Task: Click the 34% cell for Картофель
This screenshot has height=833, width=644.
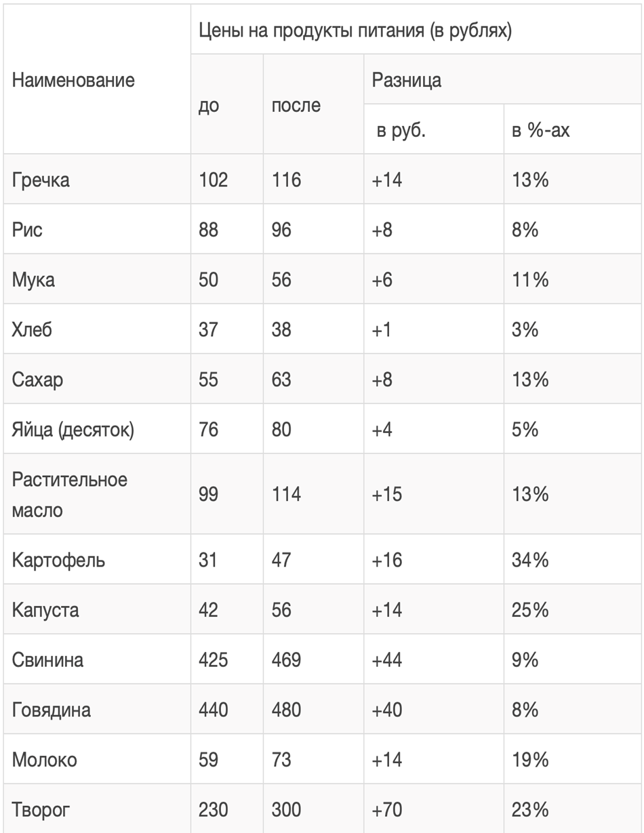Action: tap(530, 561)
